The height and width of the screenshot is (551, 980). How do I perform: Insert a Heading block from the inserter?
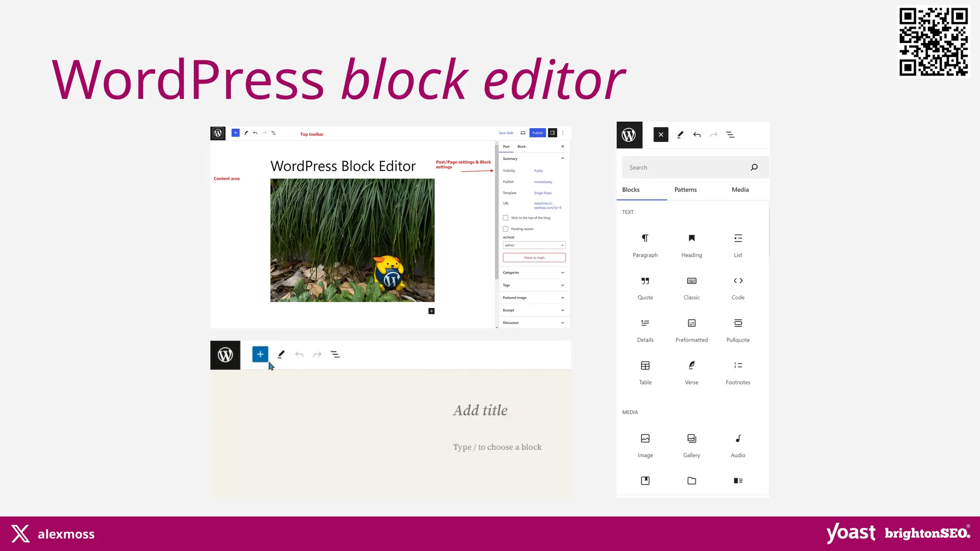(x=691, y=246)
